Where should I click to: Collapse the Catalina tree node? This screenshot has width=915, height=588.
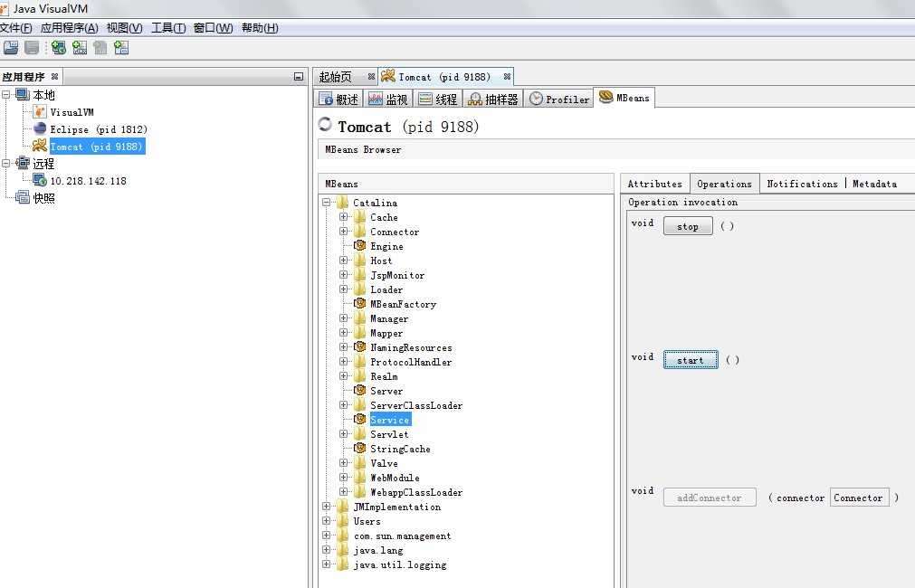click(x=326, y=203)
